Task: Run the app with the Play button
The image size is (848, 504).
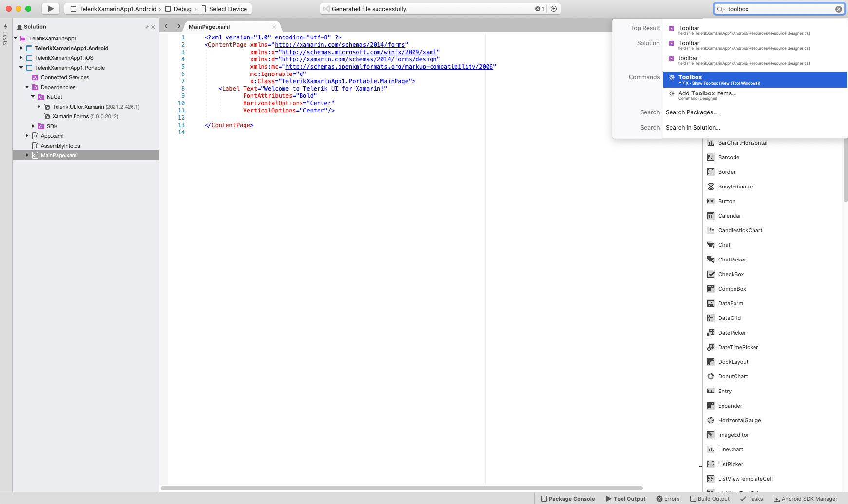Action: click(50, 8)
